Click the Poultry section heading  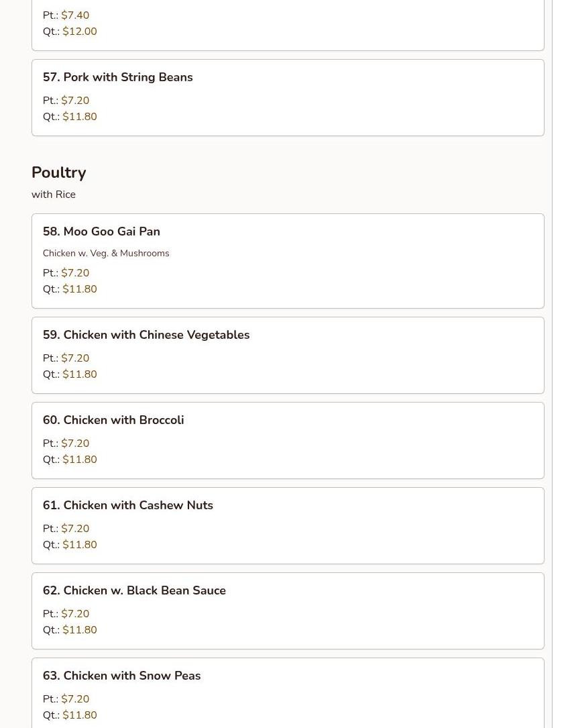59,172
